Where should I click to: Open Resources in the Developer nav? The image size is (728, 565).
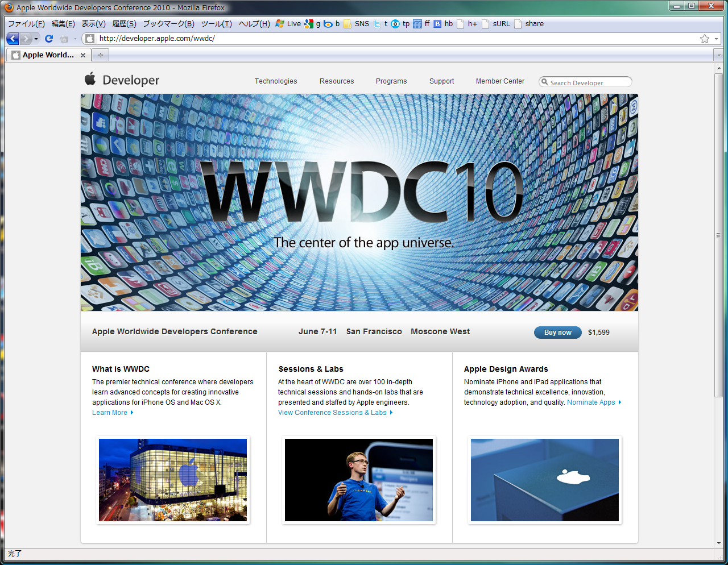point(337,81)
